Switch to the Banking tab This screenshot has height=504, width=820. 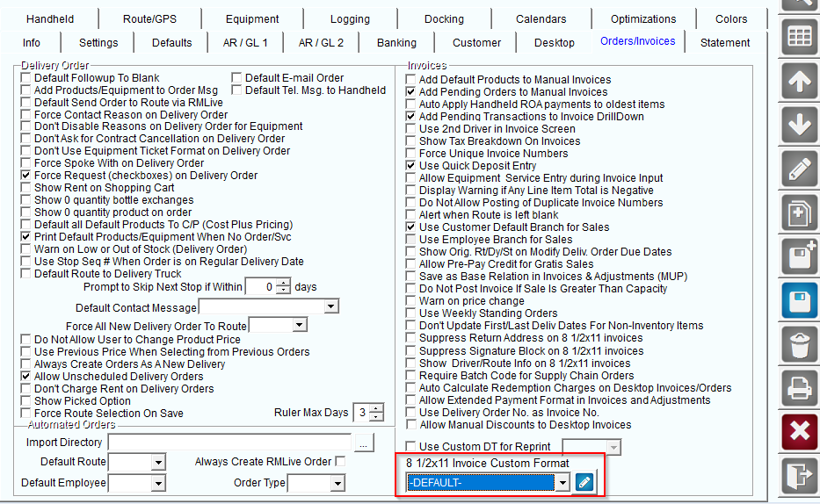point(396,43)
